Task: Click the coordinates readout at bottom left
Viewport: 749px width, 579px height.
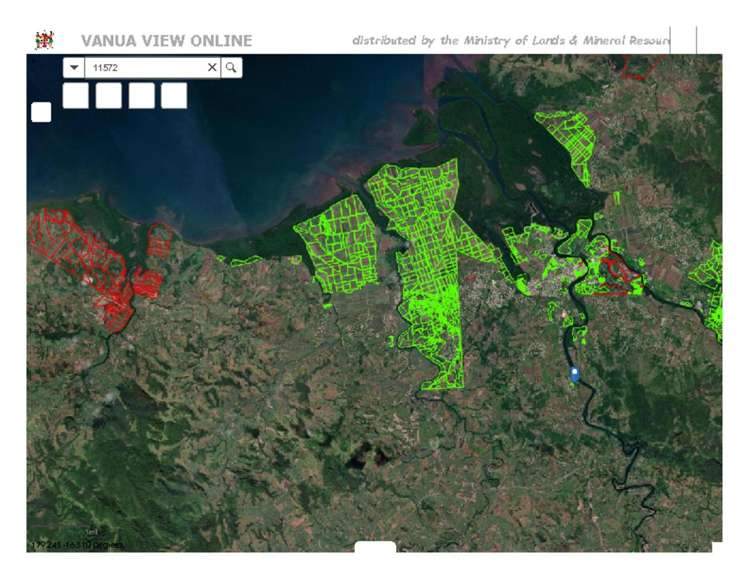Action: 77,545
